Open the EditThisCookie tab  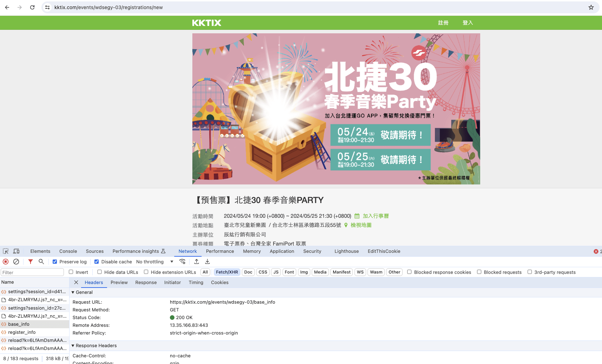tap(384, 251)
